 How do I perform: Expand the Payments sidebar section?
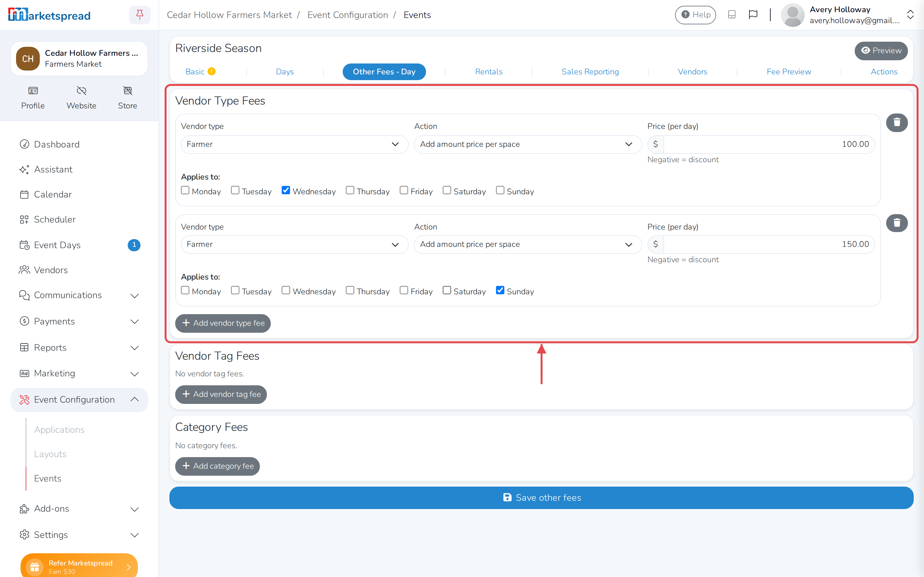(x=80, y=321)
